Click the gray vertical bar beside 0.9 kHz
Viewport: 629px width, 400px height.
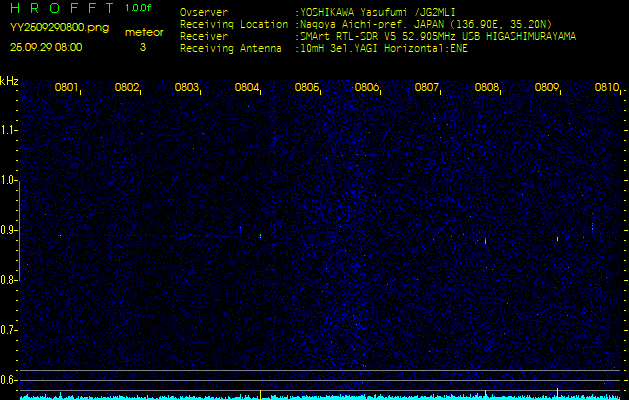19,231
